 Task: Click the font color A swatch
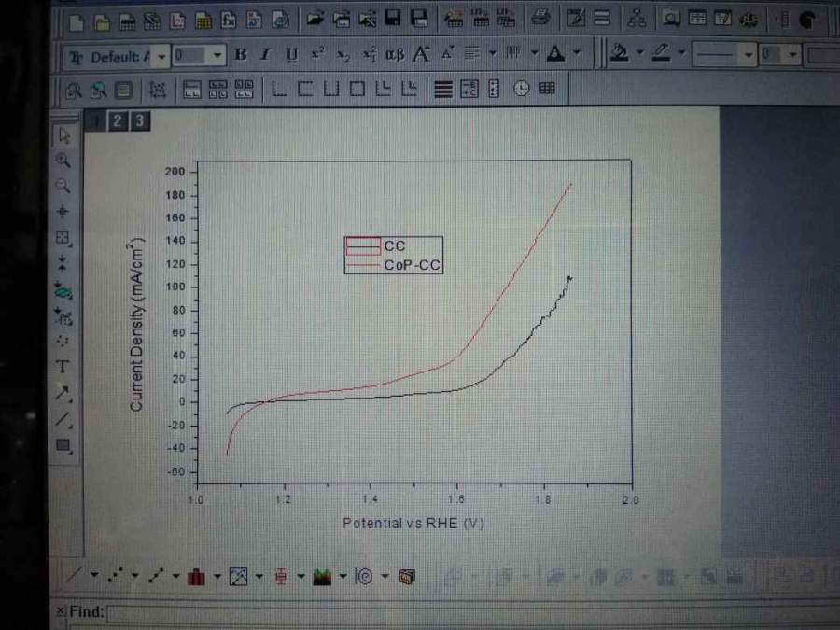(x=555, y=53)
